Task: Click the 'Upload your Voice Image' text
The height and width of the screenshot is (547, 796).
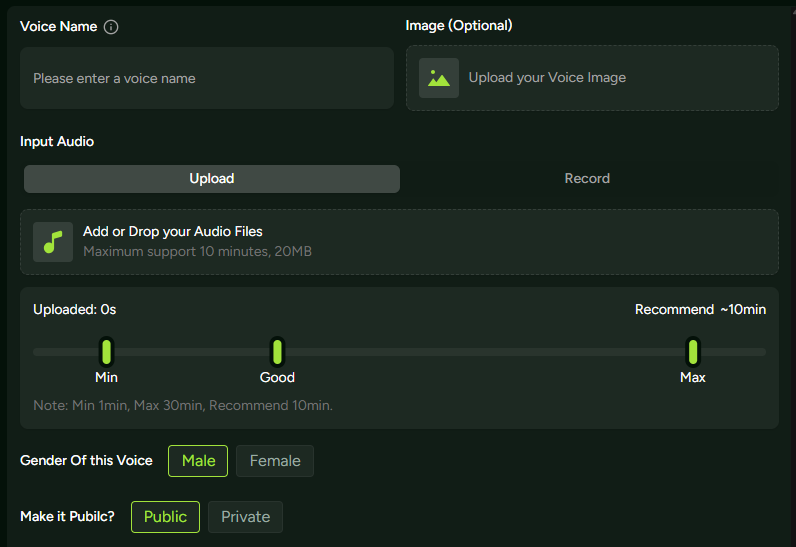Action: pyautogui.click(x=547, y=78)
